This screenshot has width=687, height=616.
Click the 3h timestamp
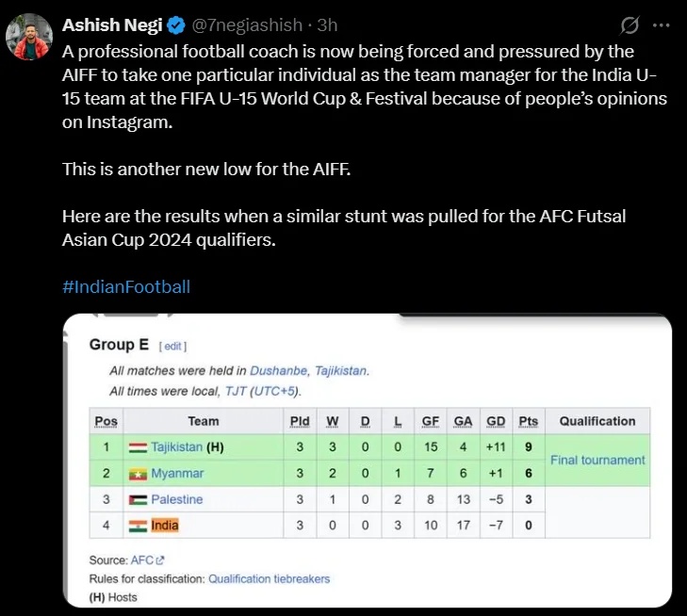(327, 25)
